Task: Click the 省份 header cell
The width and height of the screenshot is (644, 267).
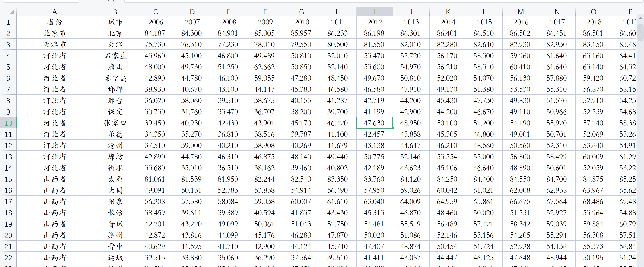Action: [55, 22]
